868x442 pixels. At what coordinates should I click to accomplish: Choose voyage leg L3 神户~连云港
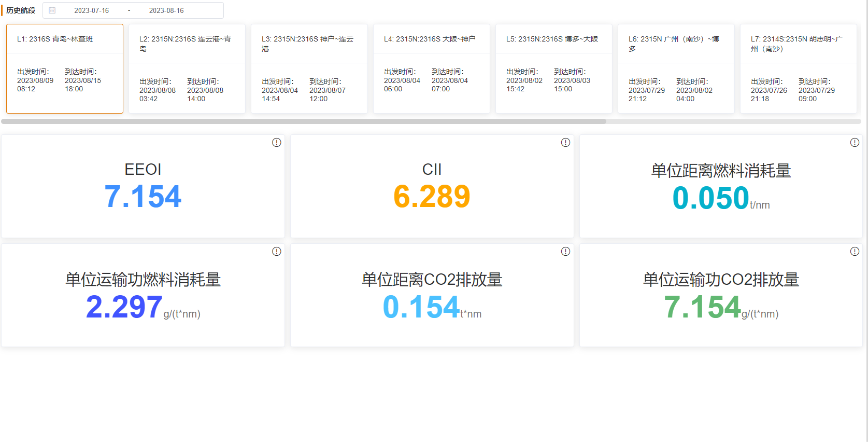coord(309,68)
